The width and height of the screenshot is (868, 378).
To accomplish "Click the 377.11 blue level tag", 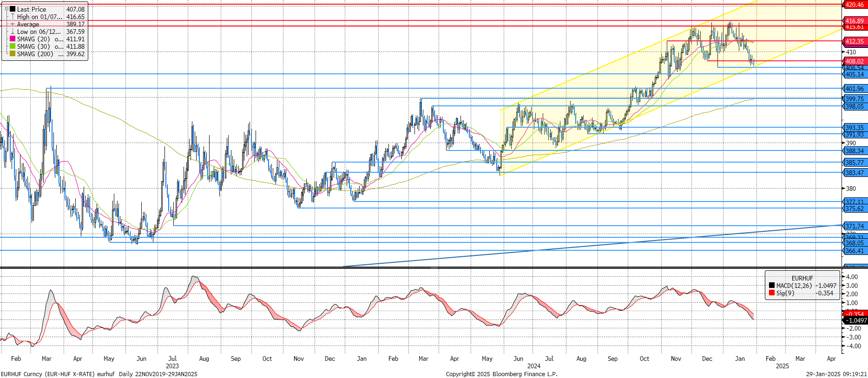I will (855, 202).
